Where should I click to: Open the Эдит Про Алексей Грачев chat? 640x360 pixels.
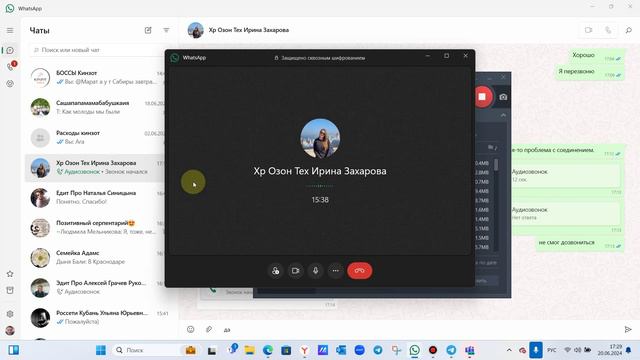pyautogui.click(x=96, y=287)
